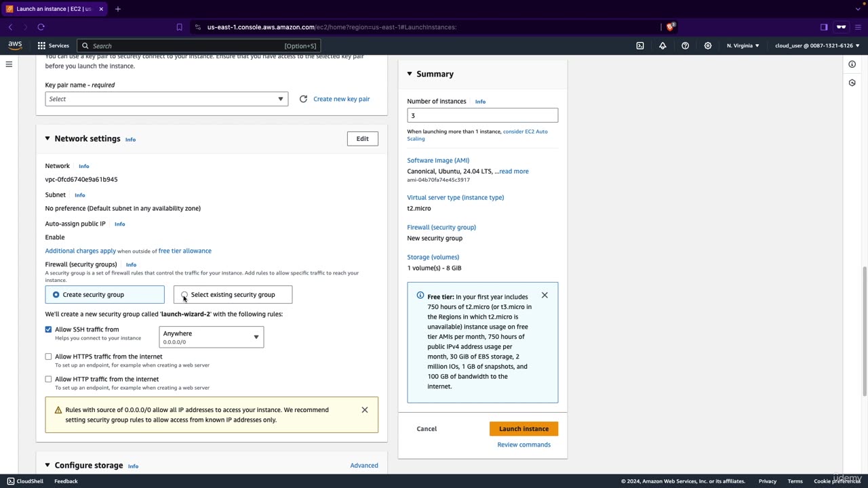Click the clock icon in right rail
Image resolution: width=868 pixels, height=488 pixels.
[852, 83]
